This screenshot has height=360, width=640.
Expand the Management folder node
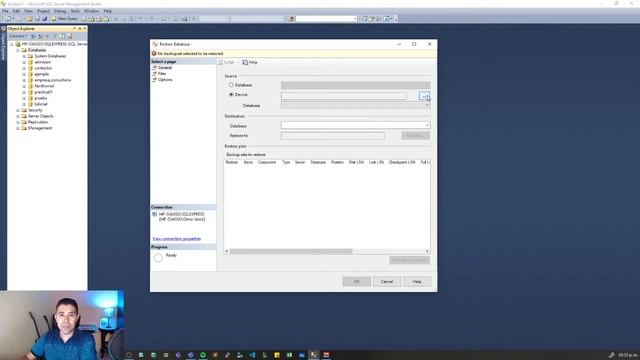(18, 128)
